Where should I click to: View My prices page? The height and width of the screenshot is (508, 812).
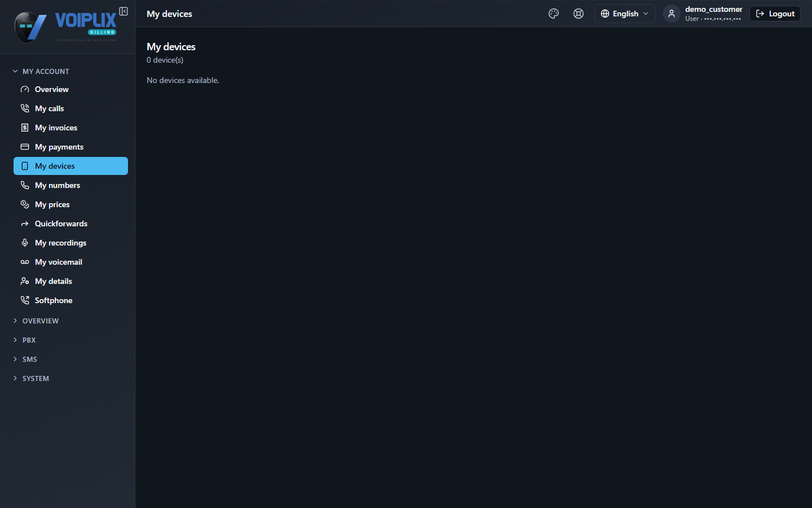70,204
